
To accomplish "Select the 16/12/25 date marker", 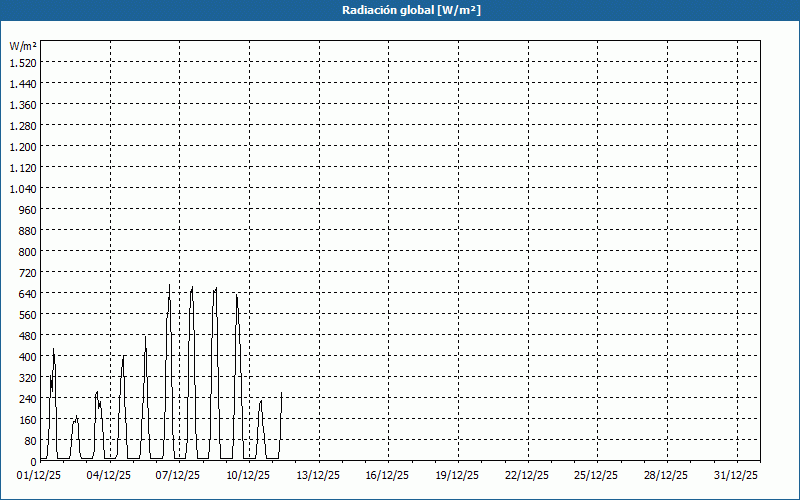I will [389, 475].
